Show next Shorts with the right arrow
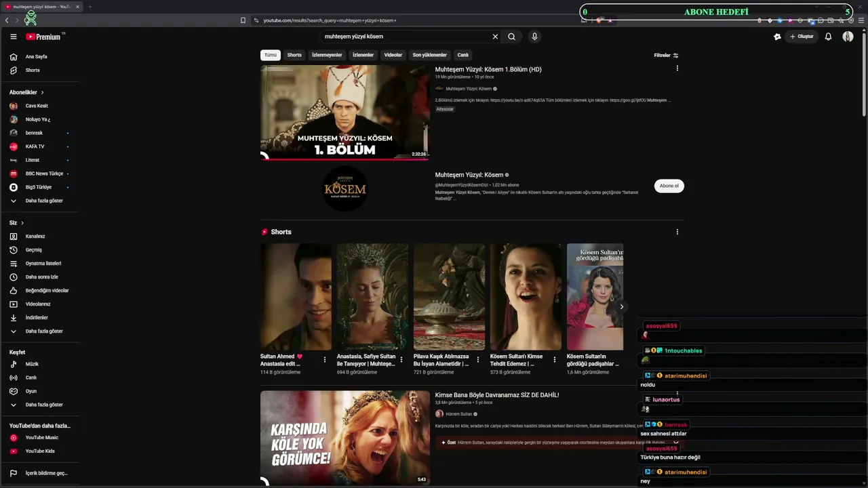 tap(621, 306)
